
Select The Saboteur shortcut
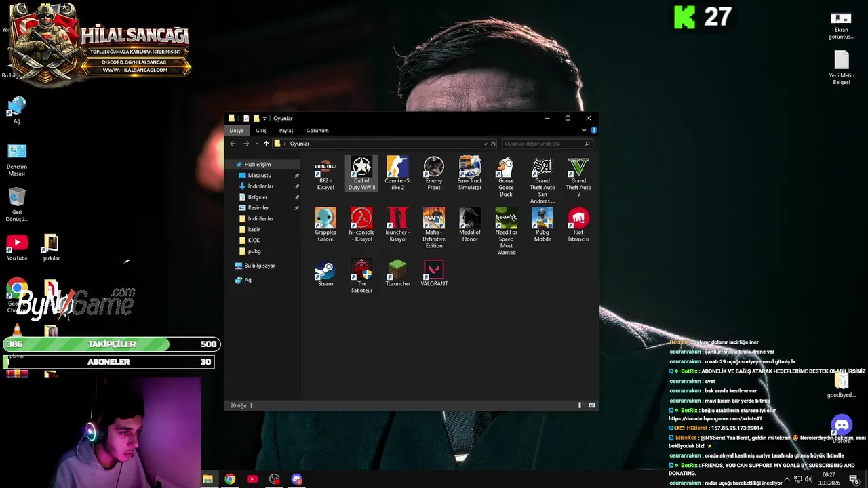click(x=361, y=277)
